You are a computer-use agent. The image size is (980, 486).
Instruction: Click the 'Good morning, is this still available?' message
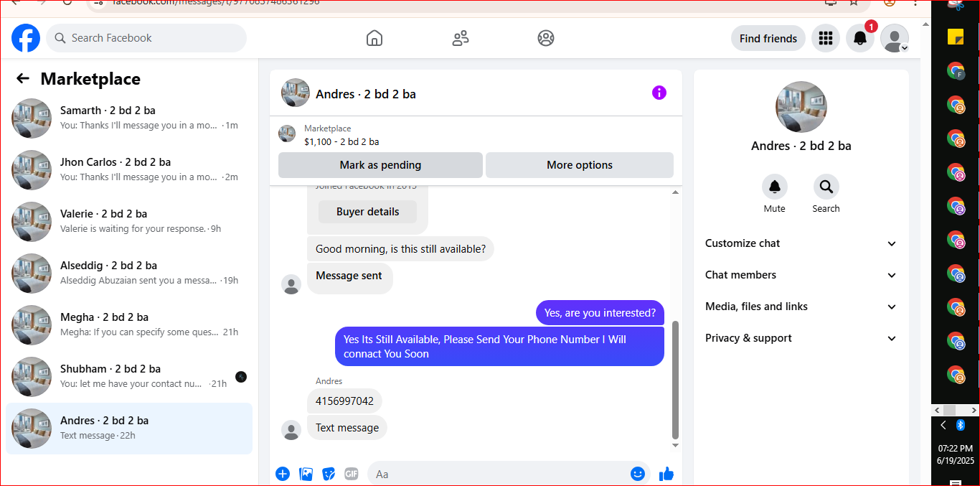click(x=400, y=249)
